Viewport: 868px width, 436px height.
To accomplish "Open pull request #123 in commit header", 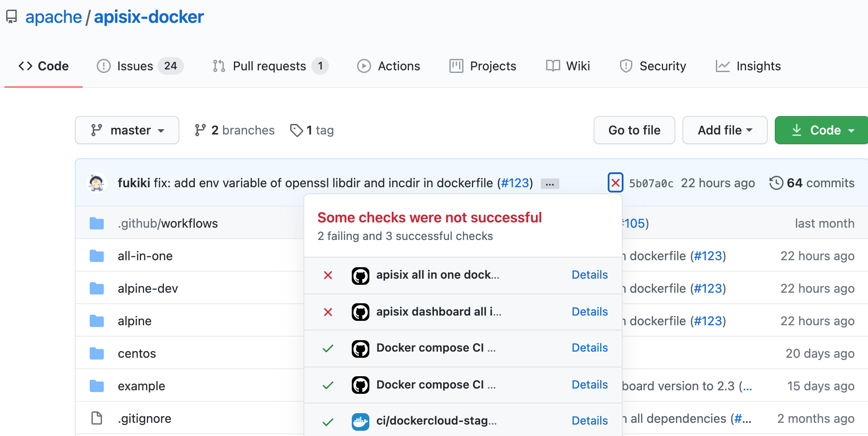I will pos(515,183).
